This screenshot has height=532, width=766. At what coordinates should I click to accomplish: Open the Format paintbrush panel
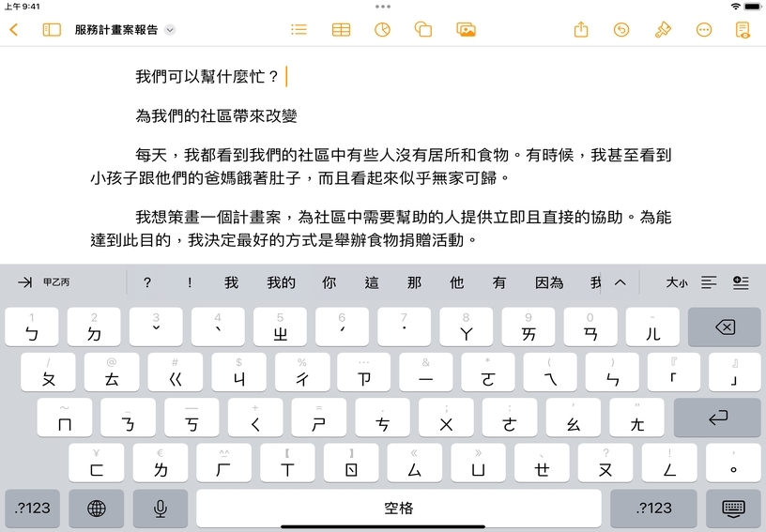[663, 30]
